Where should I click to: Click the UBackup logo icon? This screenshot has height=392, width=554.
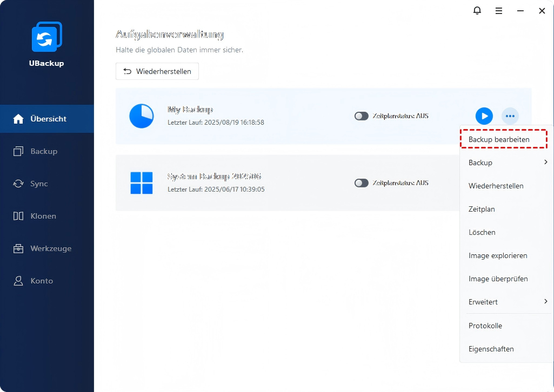46,37
